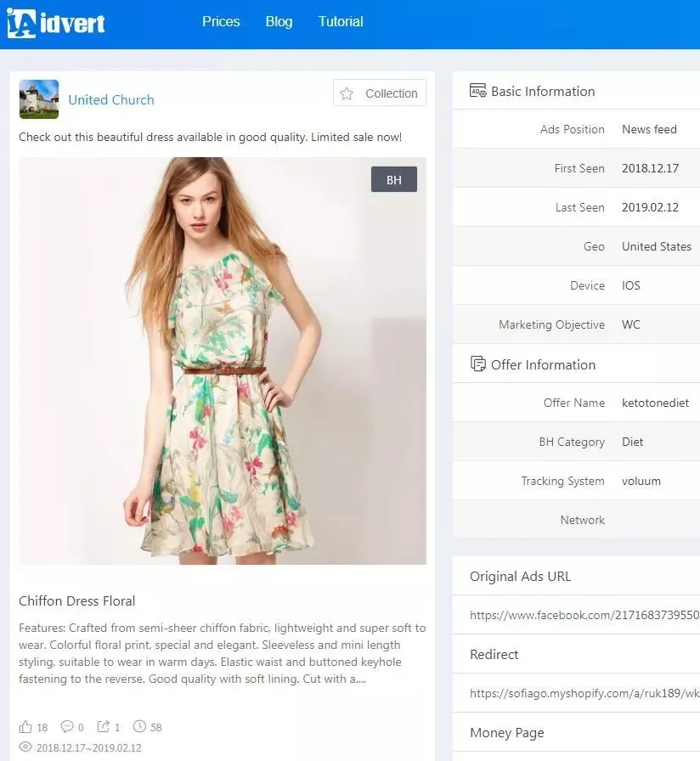Click the Network field label
Viewport: 700px width, 761px height.
[583, 520]
